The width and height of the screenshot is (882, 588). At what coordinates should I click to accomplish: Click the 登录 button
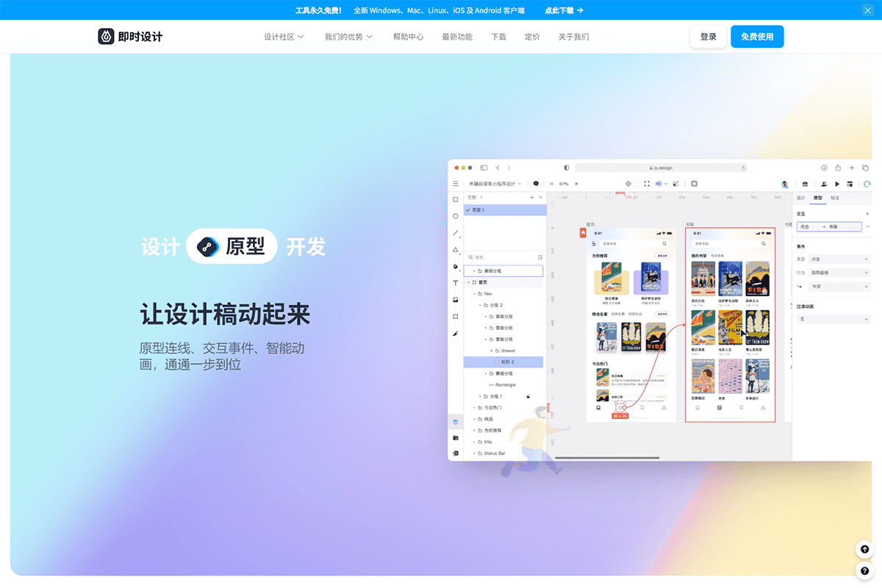tap(709, 37)
